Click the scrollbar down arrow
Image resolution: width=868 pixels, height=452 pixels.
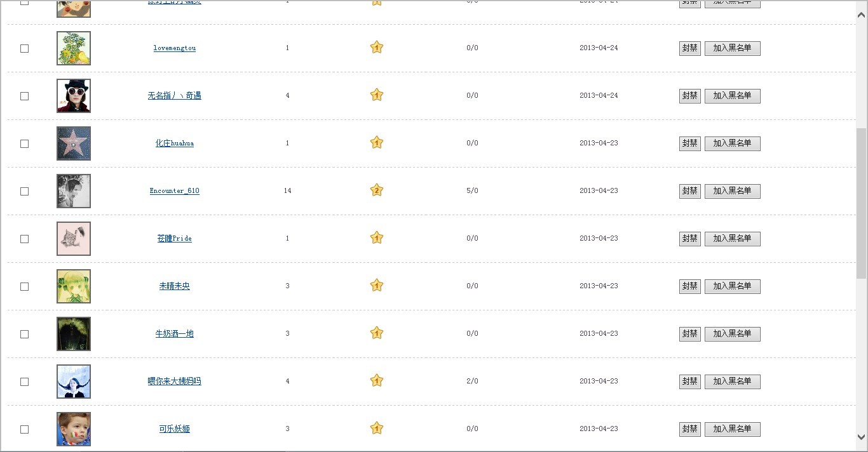(862, 437)
